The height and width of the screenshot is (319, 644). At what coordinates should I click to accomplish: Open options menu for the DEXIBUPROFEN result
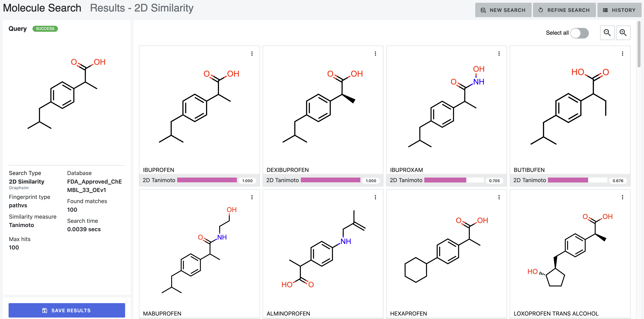pos(375,53)
